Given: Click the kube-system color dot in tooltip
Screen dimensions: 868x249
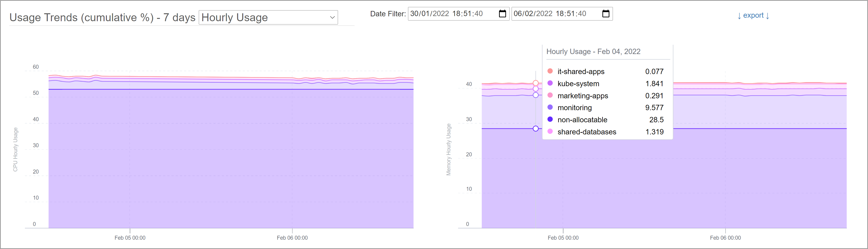Looking at the screenshot, I should click(x=550, y=83).
